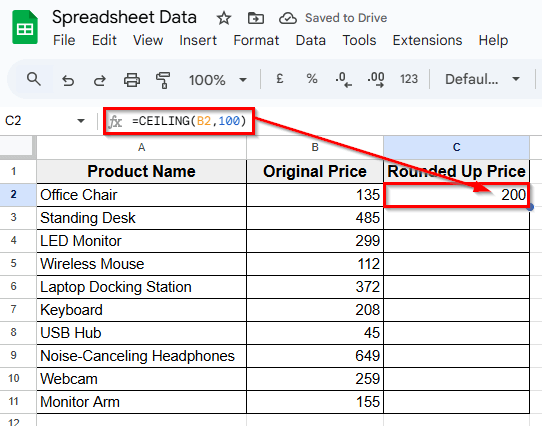This screenshot has height=426, width=542.
Task: Print the spreadsheet
Action: 132,80
